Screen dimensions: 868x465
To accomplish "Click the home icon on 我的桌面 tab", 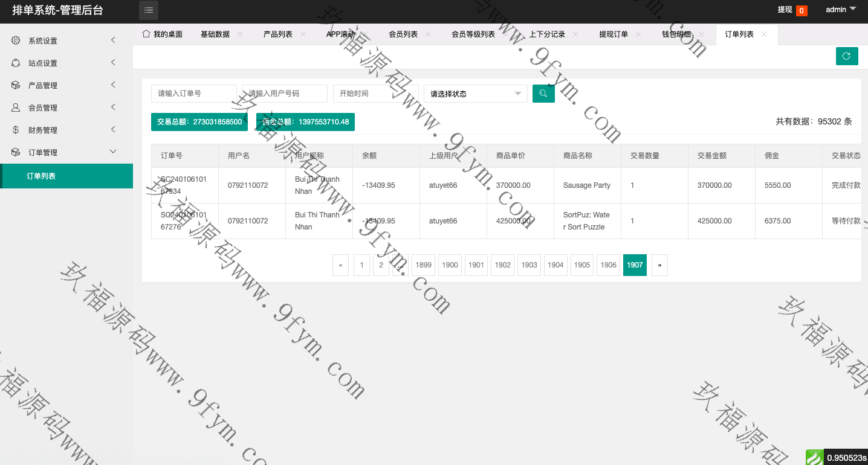I will click(x=146, y=34).
